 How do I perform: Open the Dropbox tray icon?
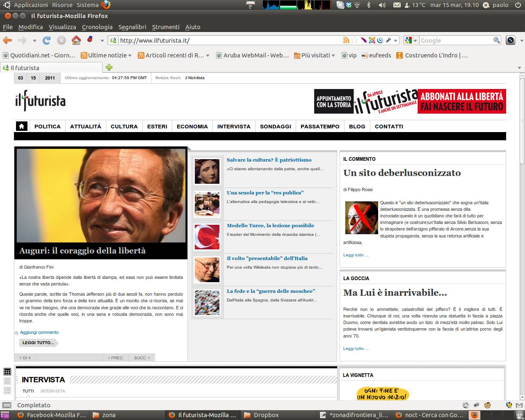tap(349, 5)
